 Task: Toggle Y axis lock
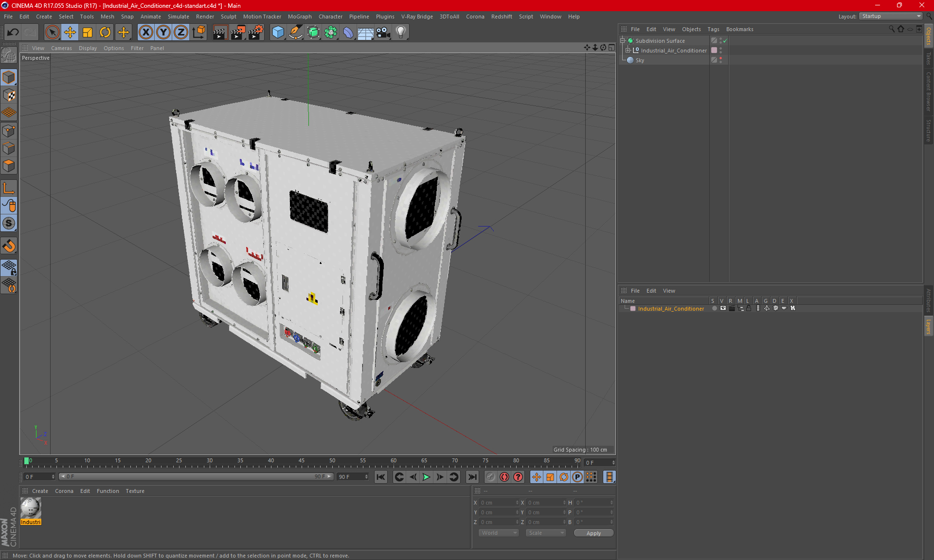tap(163, 33)
